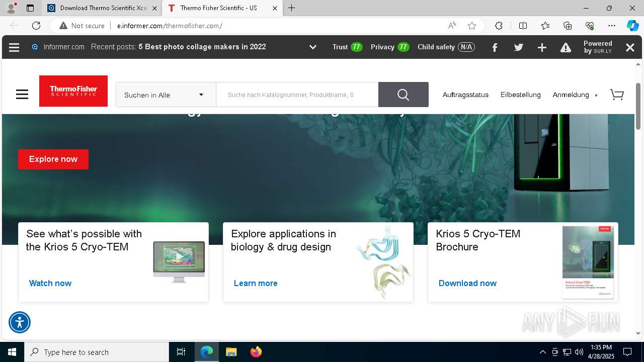
Task: Click the taskbar search box
Action: click(97, 352)
